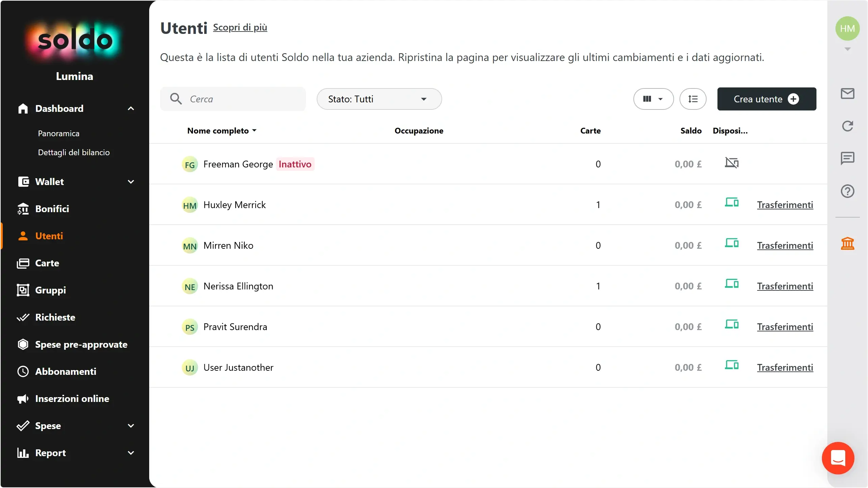Open Trasferimenti for Pravit Surendra
This screenshot has width=868, height=488.
click(785, 327)
